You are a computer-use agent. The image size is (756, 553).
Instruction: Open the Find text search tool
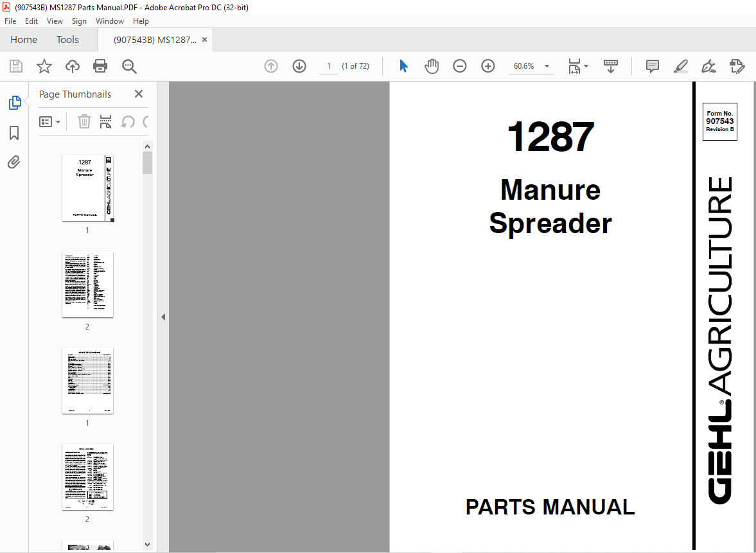coord(129,66)
